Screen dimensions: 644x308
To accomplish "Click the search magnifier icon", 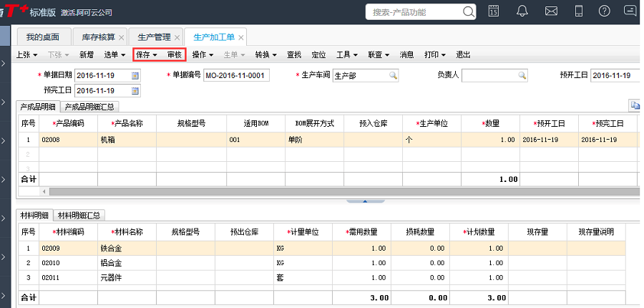I will (469, 11).
